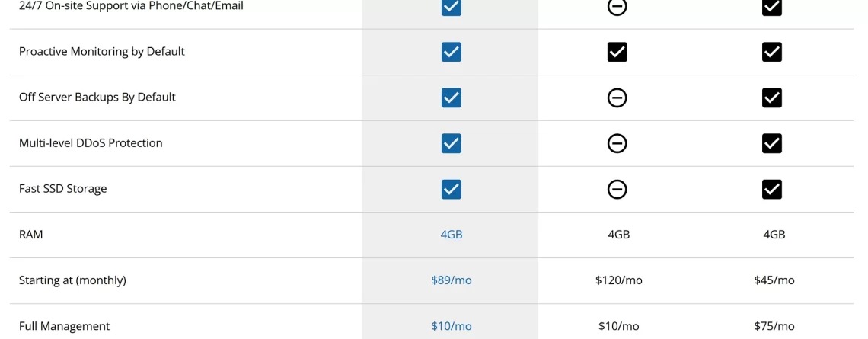This screenshot has height=339, width=868.
Task: Click the Starting at (monthly) row label
Action: 72,280
